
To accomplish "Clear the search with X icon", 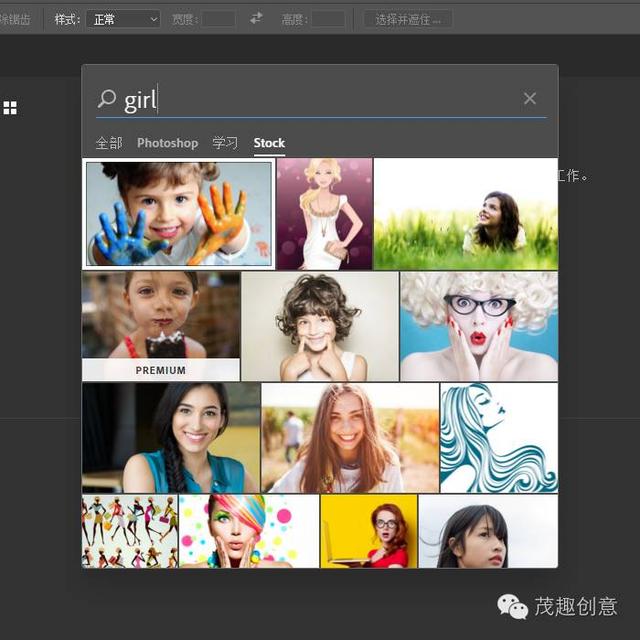I will [x=530, y=98].
